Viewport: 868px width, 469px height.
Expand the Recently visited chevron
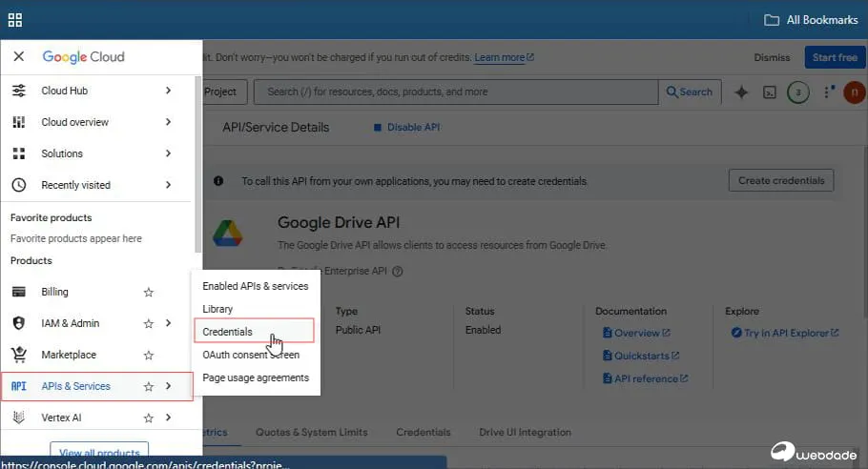(x=168, y=185)
